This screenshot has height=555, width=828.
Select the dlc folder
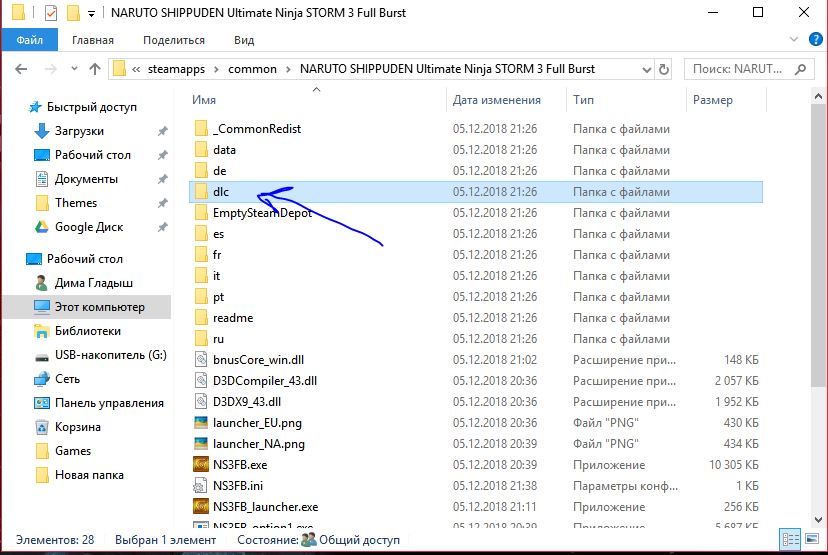(x=475, y=192)
